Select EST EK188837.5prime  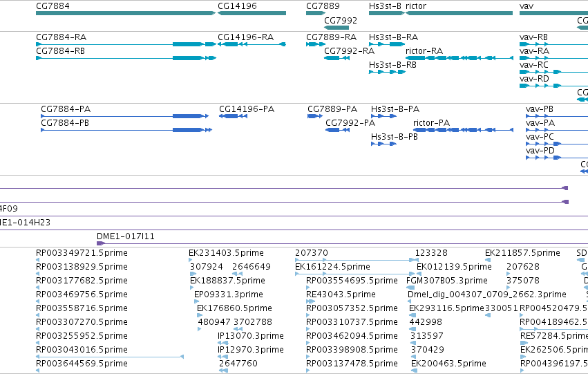(227, 281)
